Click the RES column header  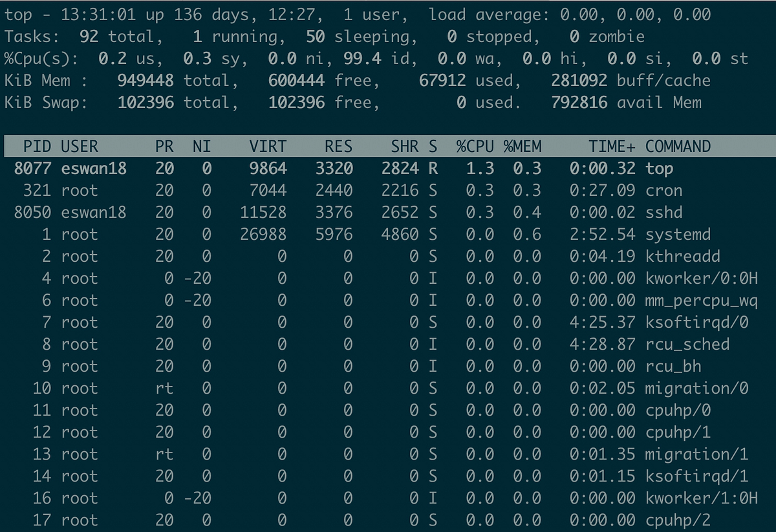pos(338,146)
